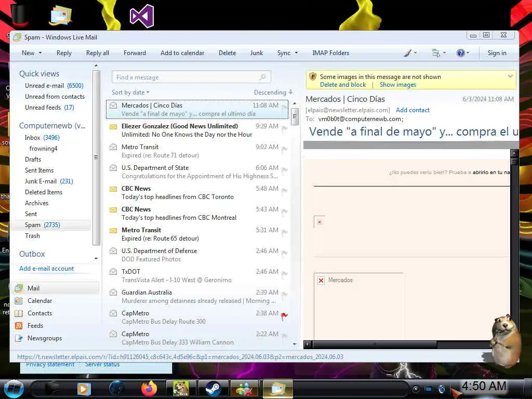Viewport: 532px width, 399px height.
Task: Select Unread e-mail (6500) quick view
Action: 54,86
